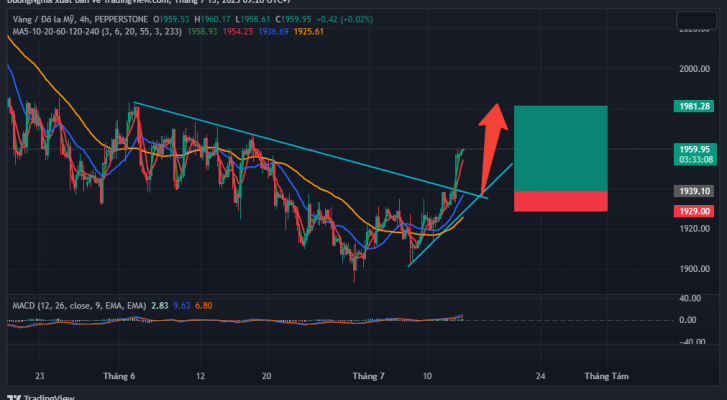Click the current price label 1959.95
The image size is (727, 400).
click(695, 149)
